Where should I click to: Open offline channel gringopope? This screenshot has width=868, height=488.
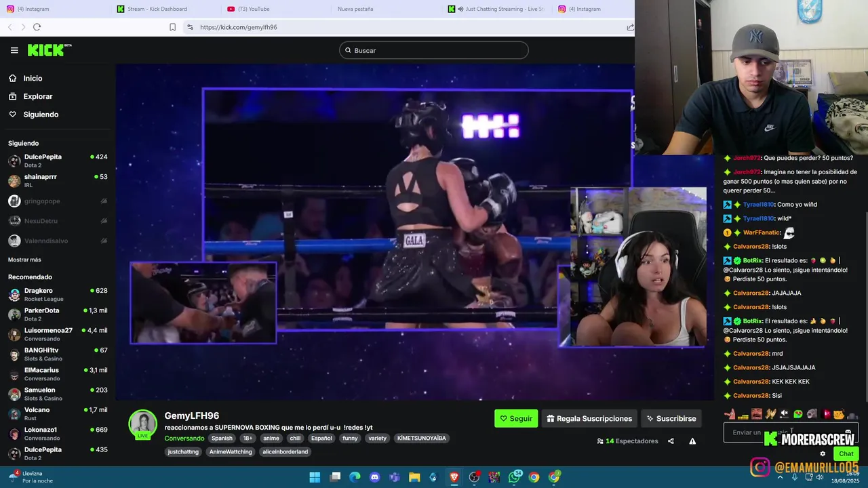(58, 201)
